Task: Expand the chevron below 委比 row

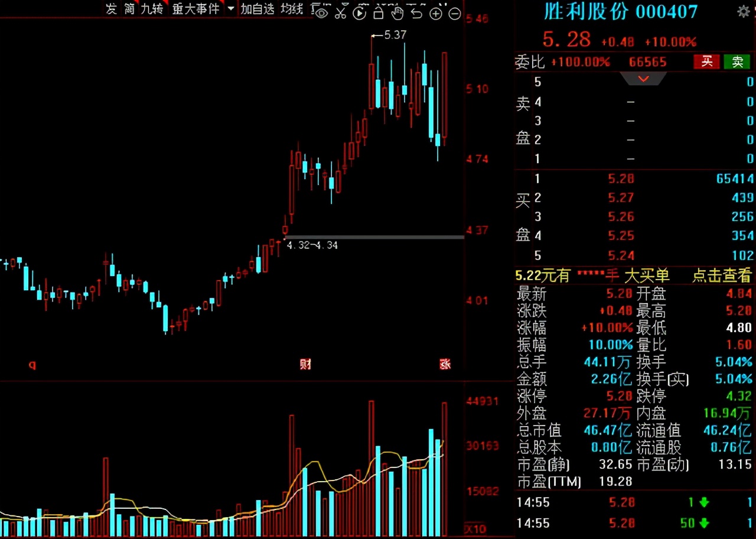Action: (x=643, y=79)
